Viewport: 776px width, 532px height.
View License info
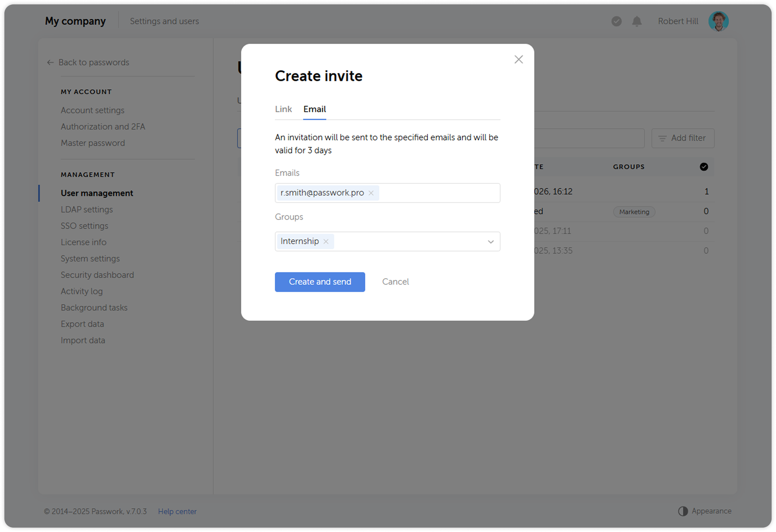tap(83, 242)
